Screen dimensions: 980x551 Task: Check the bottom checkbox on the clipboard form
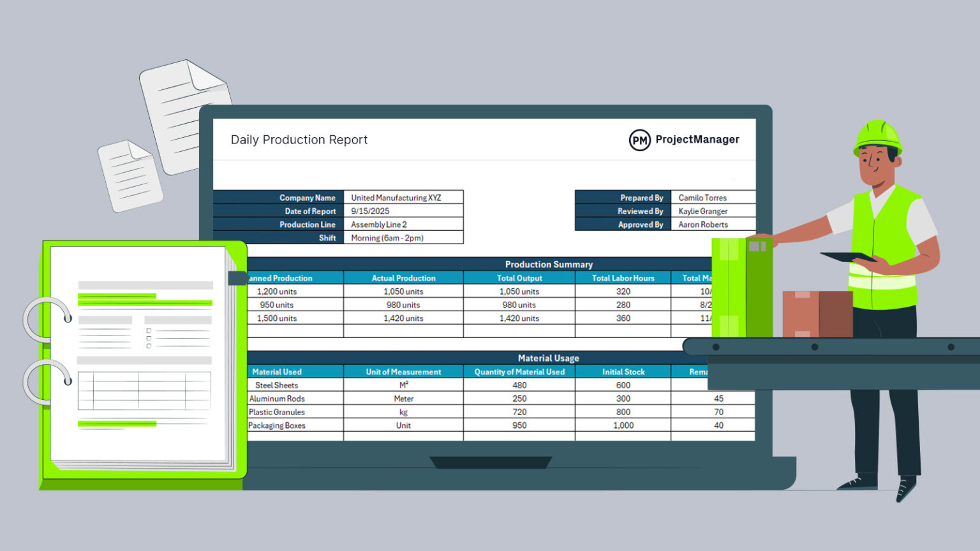pos(149,346)
